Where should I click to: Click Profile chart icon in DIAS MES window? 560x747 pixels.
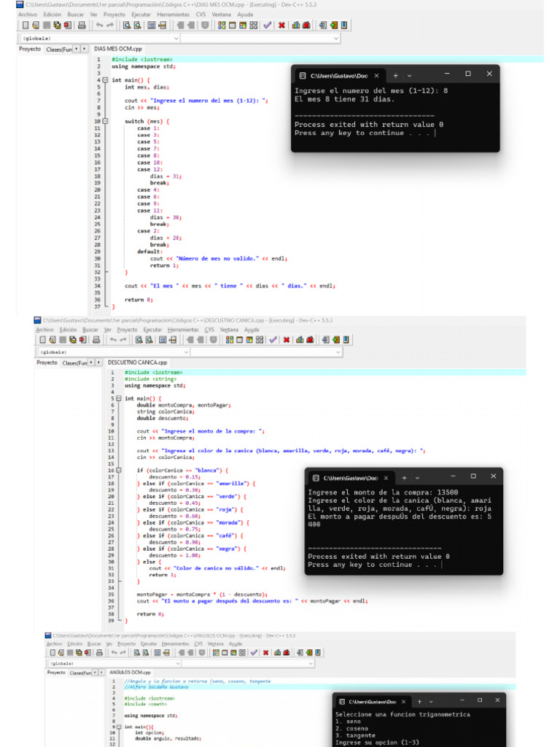click(x=296, y=26)
